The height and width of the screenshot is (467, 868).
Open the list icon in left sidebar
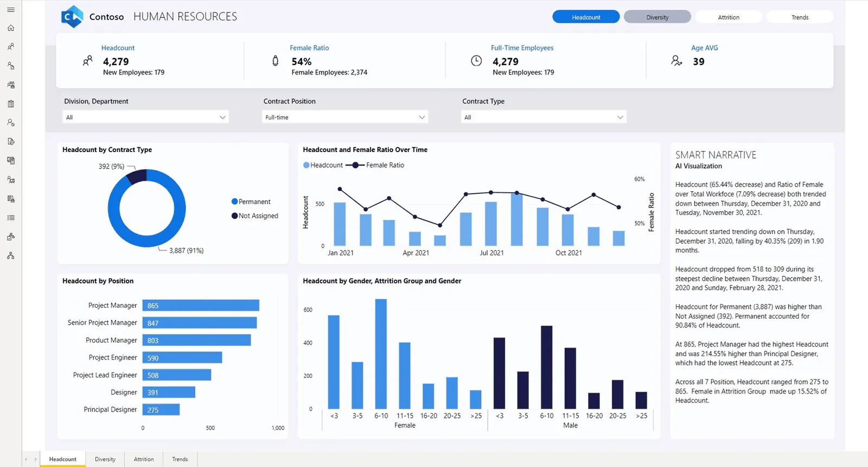[11, 218]
